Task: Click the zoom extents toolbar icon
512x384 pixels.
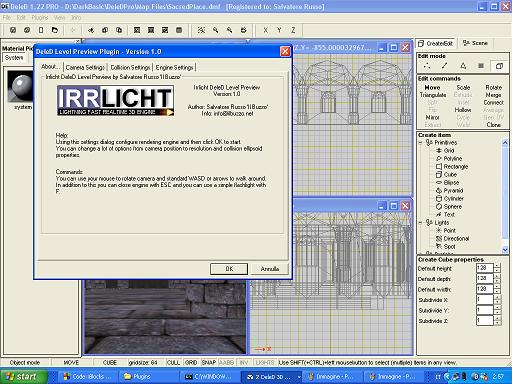Action: click(x=201, y=30)
